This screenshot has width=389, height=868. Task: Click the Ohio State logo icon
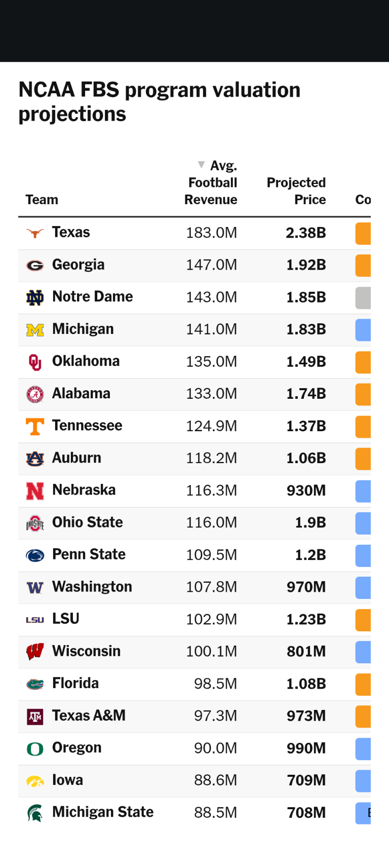[35, 523]
